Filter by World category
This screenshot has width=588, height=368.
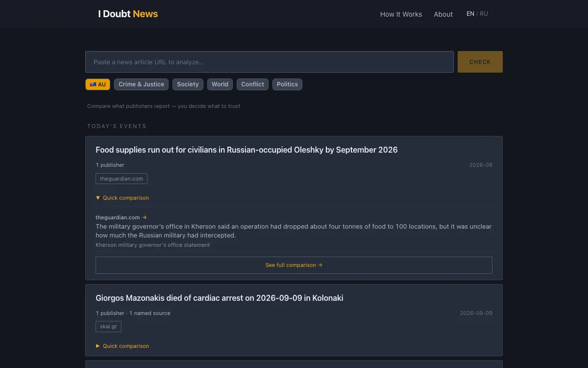point(220,84)
